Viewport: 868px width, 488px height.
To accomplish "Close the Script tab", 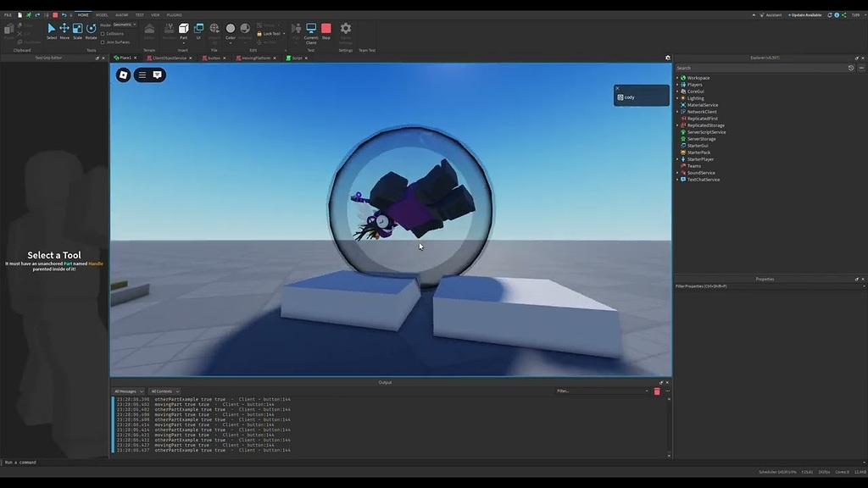I will (306, 58).
